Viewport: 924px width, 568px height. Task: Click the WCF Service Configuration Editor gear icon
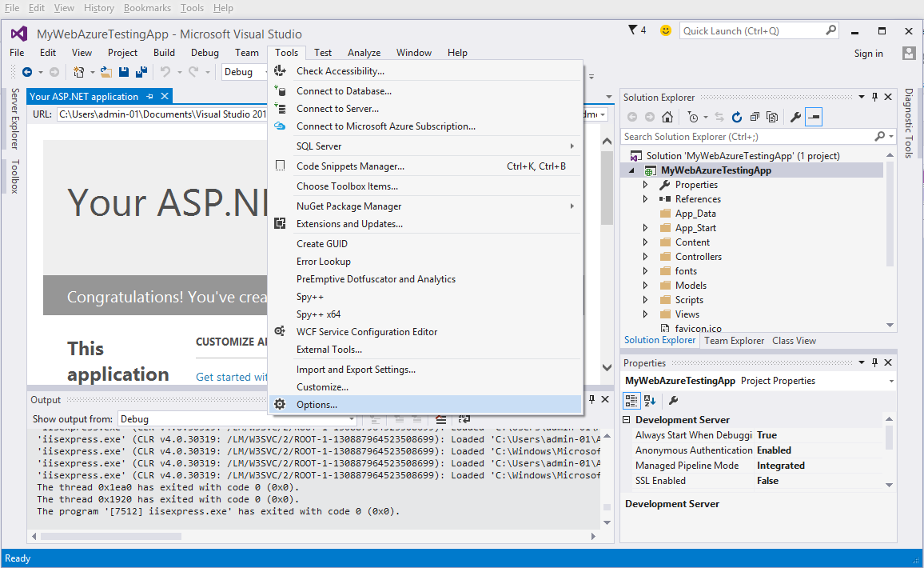point(281,331)
